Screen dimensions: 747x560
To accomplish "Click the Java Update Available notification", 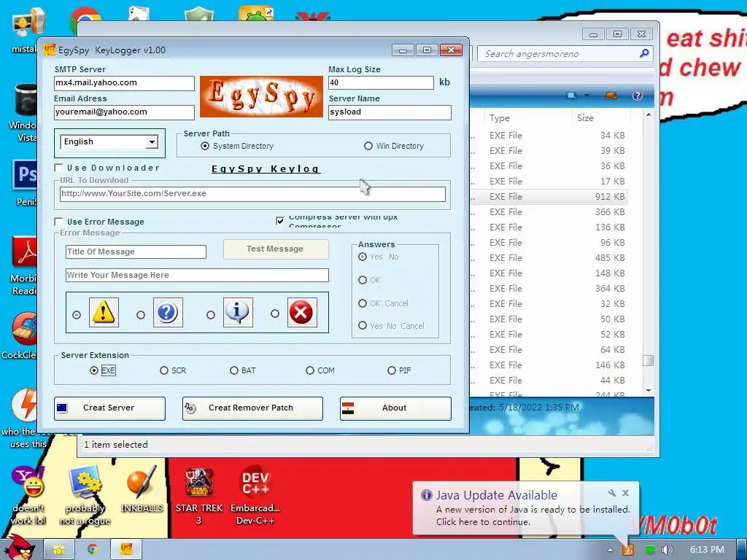I will coord(526,508).
